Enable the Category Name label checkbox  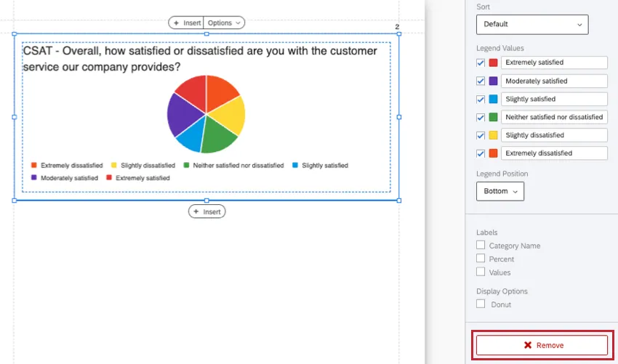click(481, 245)
